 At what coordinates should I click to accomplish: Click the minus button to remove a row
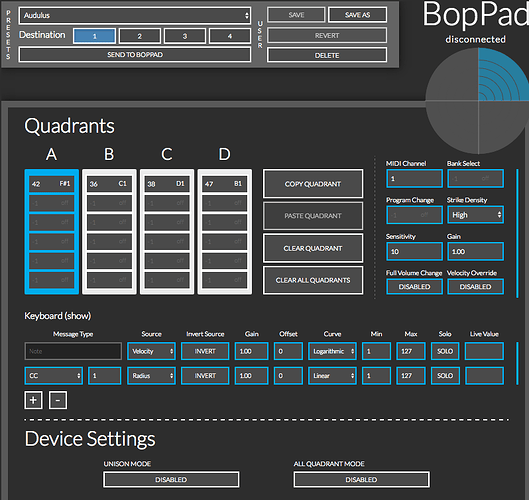pyautogui.click(x=58, y=400)
